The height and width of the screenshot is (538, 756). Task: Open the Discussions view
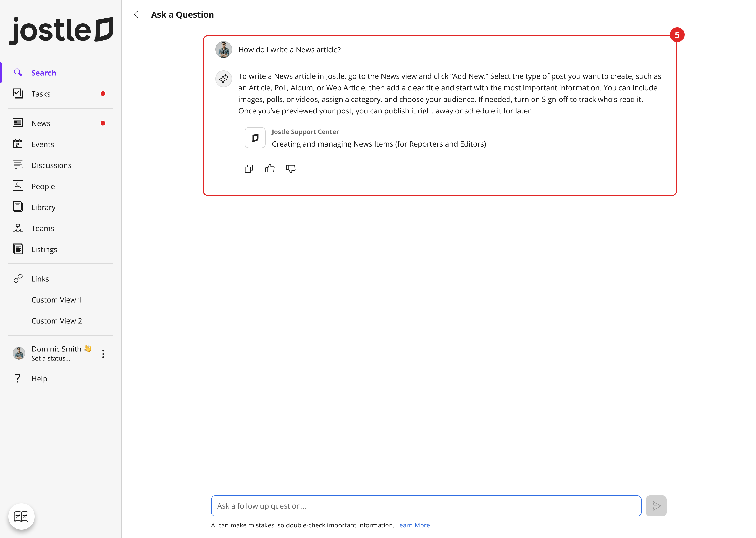51,165
